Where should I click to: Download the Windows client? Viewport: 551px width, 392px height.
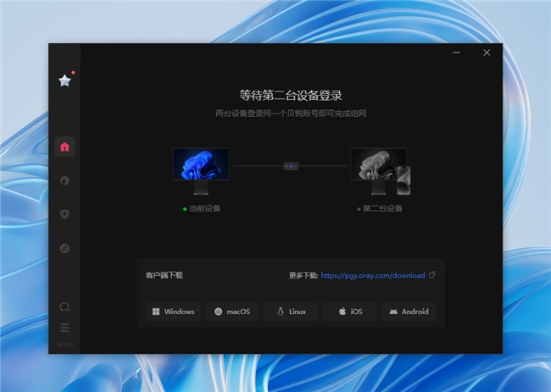point(173,312)
